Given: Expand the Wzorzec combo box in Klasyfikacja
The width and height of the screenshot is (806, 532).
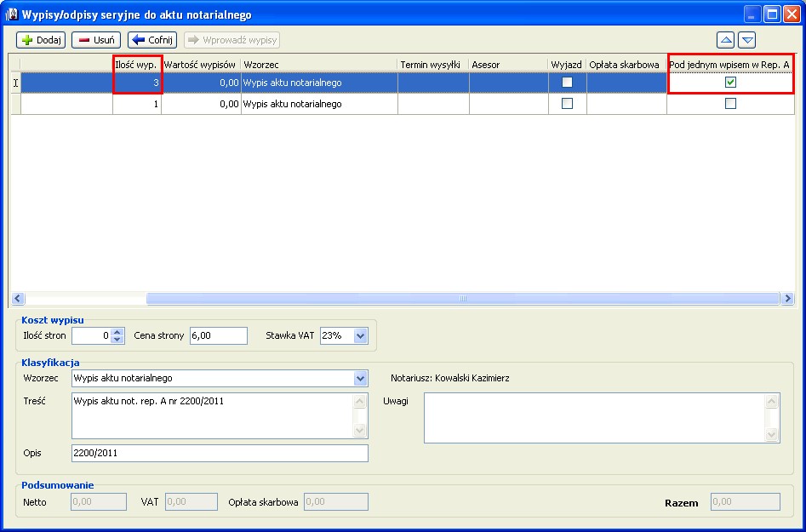Looking at the screenshot, I should pyautogui.click(x=360, y=379).
